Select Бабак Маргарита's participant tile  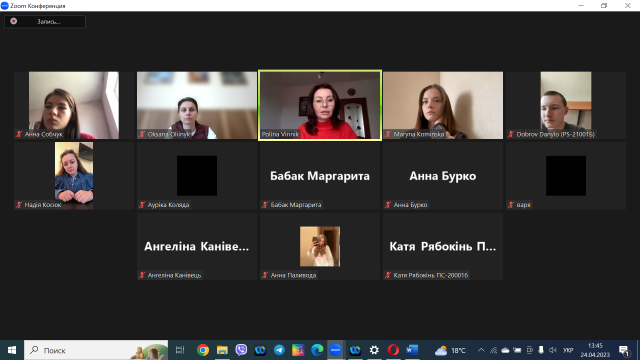320,176
